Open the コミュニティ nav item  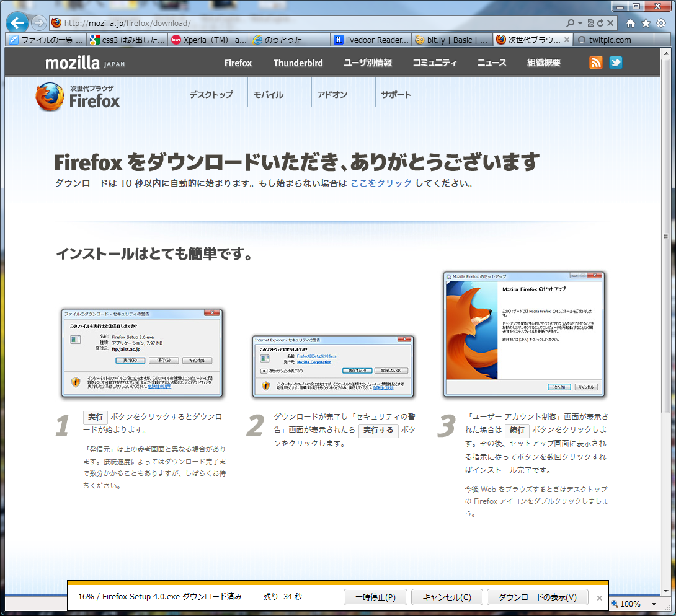tap(435, 63)
